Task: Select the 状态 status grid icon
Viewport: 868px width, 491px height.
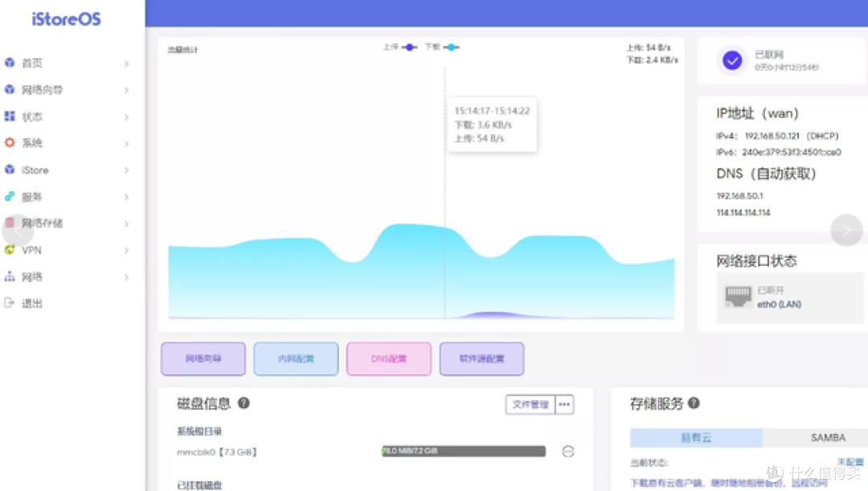Action: pyautogui.click(x=10, y=117)
